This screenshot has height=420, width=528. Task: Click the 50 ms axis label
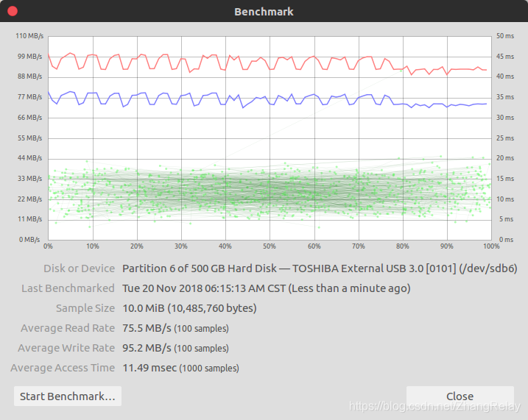point(505,35)
